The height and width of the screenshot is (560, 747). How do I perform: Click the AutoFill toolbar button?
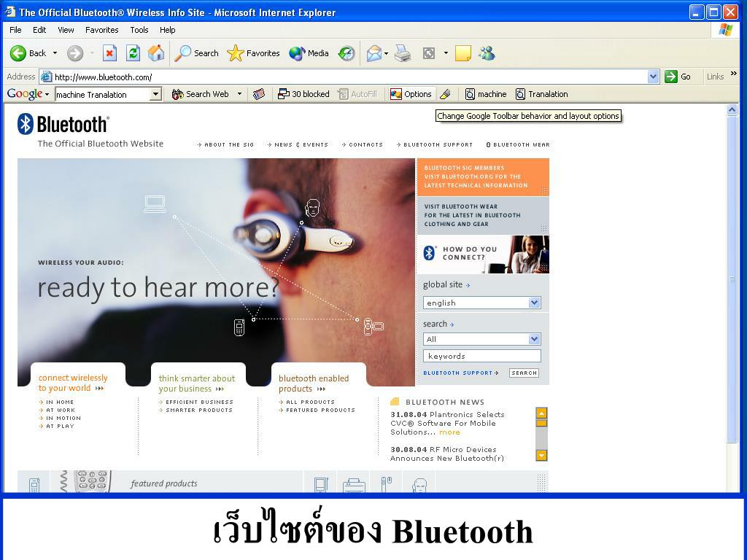click(357, 94)
